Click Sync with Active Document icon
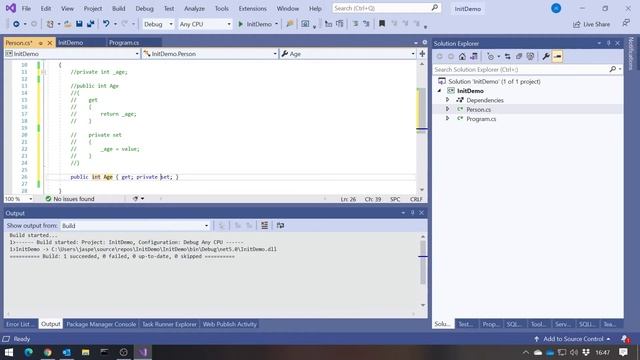Screen dimensions: 640x360 [507, 57]
